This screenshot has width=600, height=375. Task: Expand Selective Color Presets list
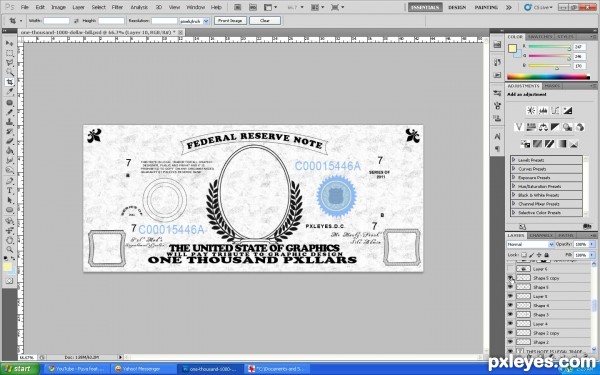click(x=514, y=212)
